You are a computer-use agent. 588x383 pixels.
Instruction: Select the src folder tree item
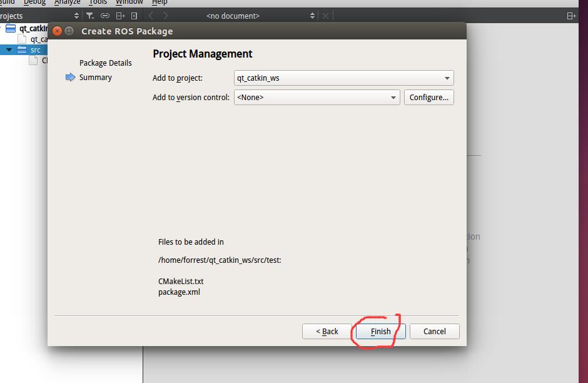click(x=24, y=49)
